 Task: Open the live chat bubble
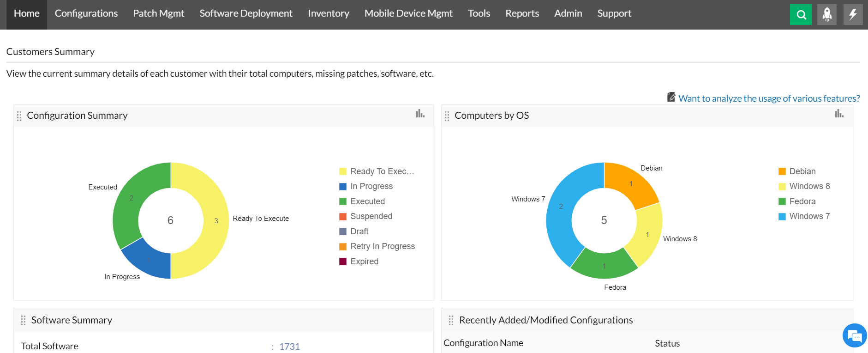tap(854, 335)
